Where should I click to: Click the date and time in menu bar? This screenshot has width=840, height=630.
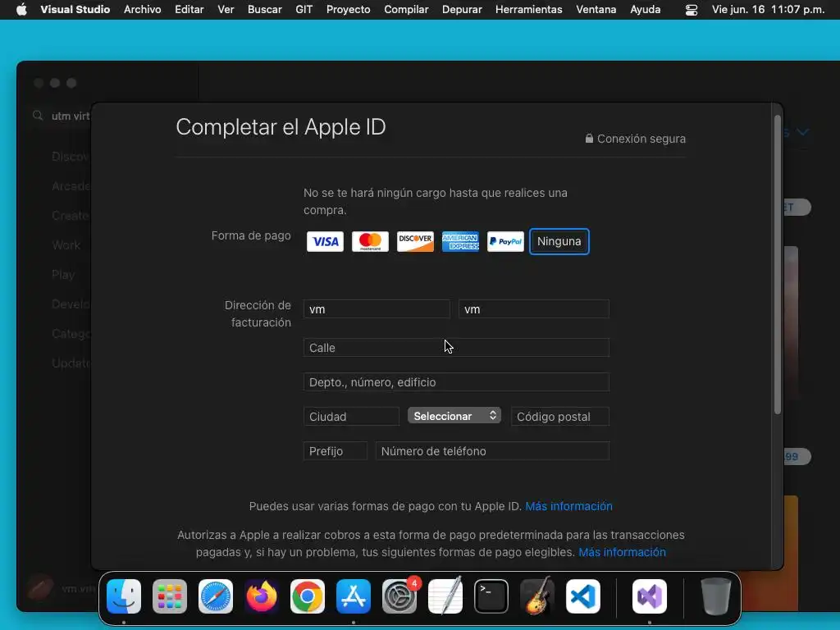(768, 10)
